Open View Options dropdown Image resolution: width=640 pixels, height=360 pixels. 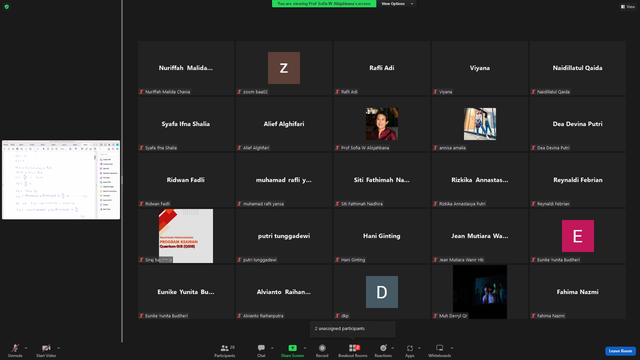tap(397, 4)
